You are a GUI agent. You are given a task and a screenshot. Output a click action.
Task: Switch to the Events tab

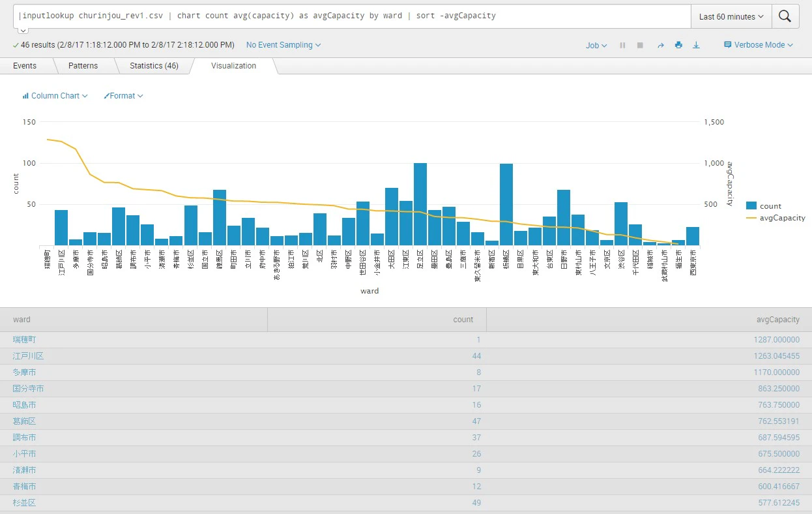pos(25,66)
